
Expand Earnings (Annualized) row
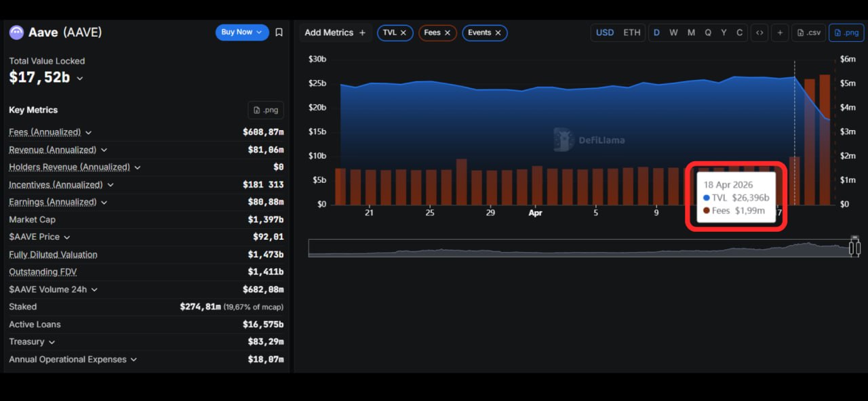tap(104, 202)
